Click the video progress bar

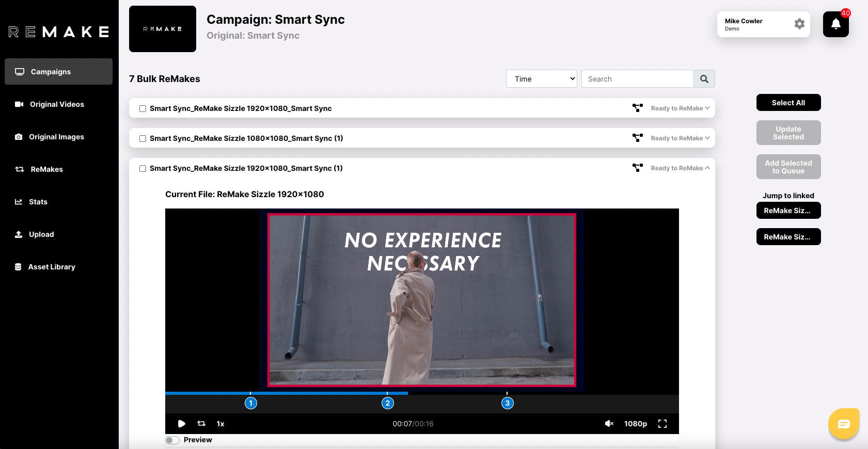coord(422,393)
